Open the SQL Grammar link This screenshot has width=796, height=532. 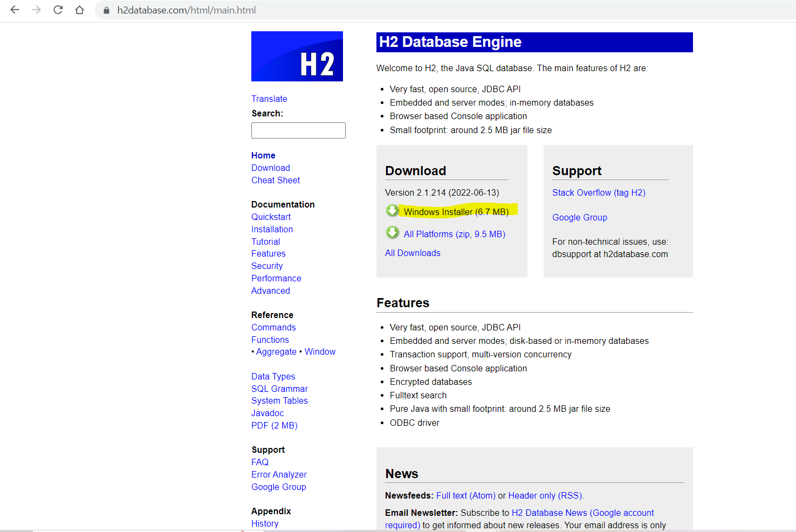click(x=279, y=389)
